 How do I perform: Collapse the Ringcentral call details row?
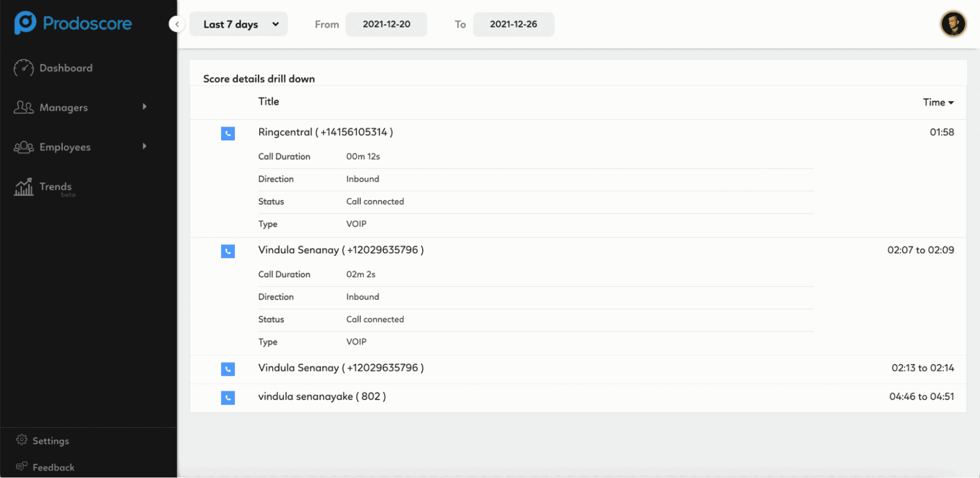(x=325, y=132)
